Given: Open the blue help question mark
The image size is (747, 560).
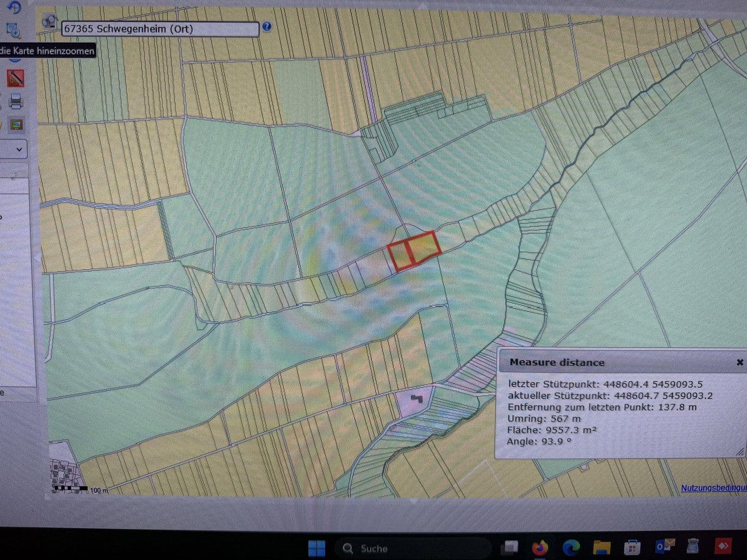Looking at the screenshot, I should point(267,26).
